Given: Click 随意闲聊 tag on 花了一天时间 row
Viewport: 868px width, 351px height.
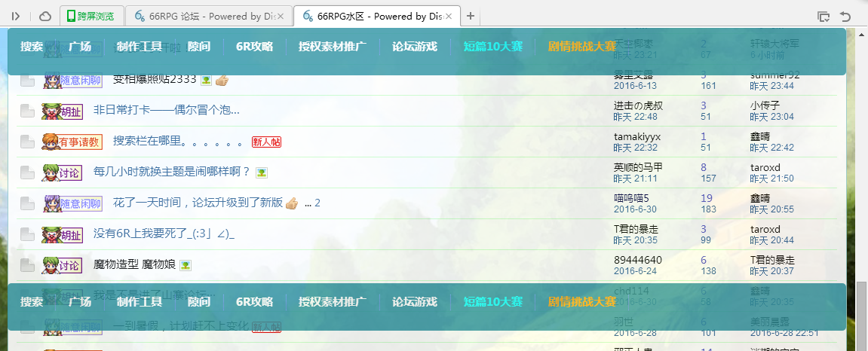Looking at the screenshot, I should pyautogui.click(x=73, y=204).
